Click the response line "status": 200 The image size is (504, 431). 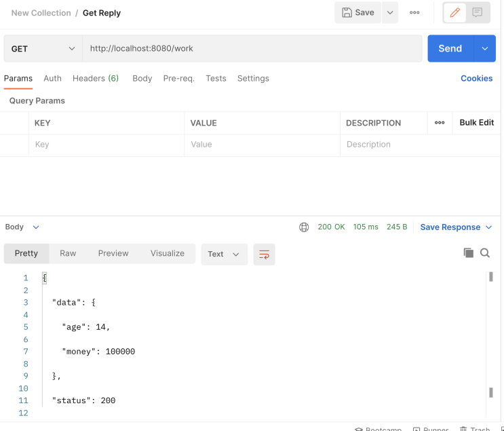click(83, 400)
